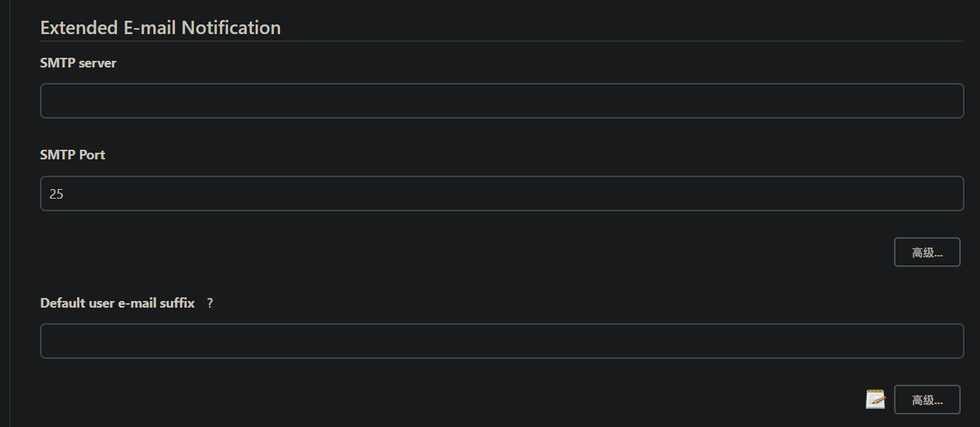
Task: Click the SMTP server label
Action: coord(78,63)
